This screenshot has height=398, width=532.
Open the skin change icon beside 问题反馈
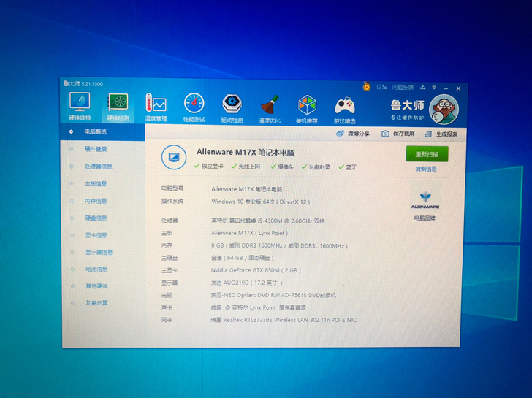tap(422, 88)
